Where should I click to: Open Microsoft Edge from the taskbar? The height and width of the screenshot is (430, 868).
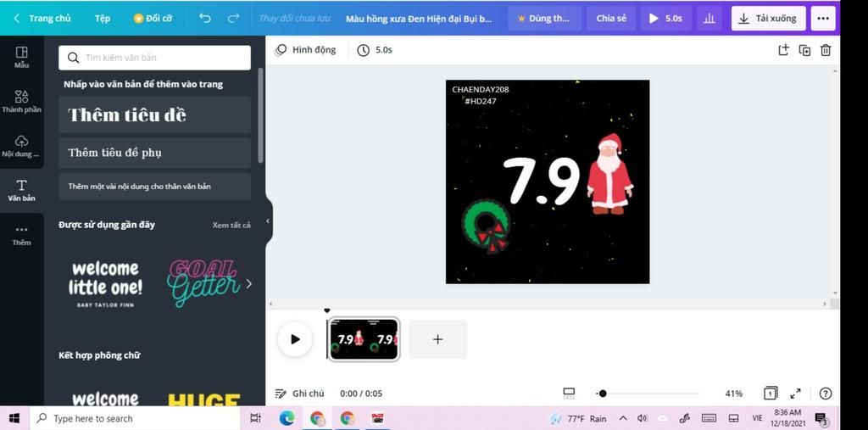[x=287, y=418]
